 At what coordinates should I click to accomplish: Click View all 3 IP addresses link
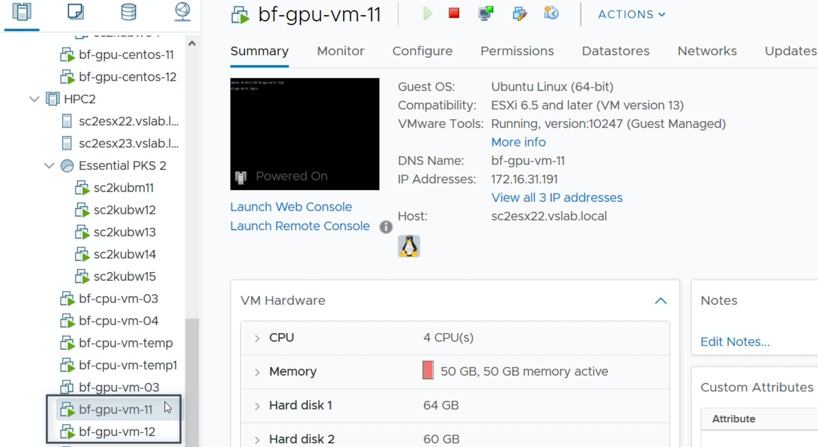point(556,198)
